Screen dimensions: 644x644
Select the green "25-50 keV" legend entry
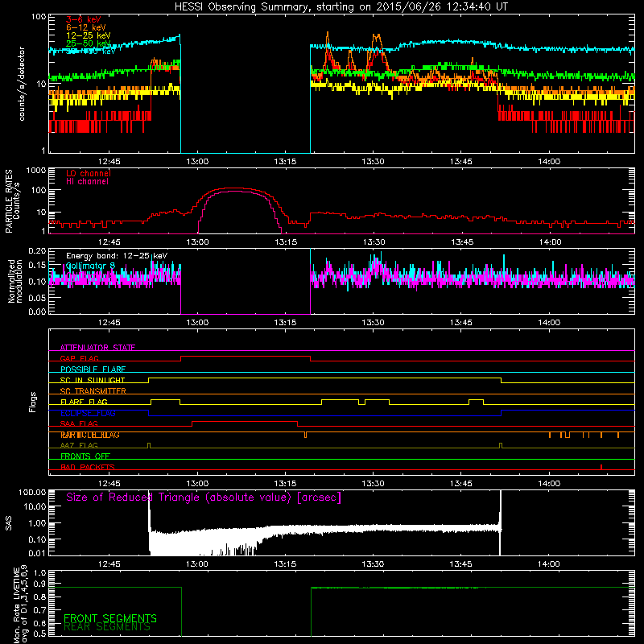pyautogui.click(x=89, y=43)
